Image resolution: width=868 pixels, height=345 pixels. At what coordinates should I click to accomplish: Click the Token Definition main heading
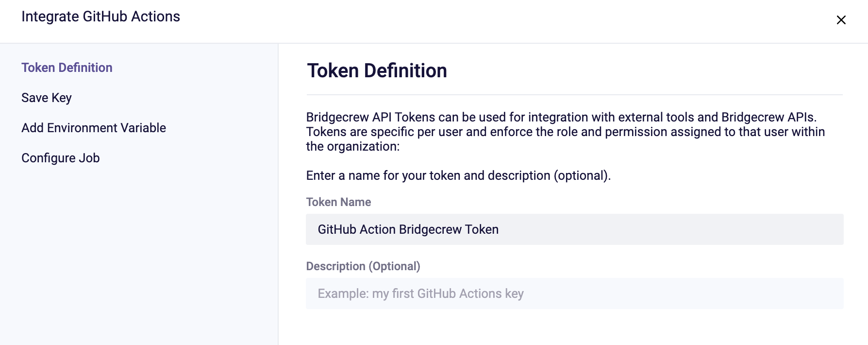pyautogui.click(x=377, y=71)
